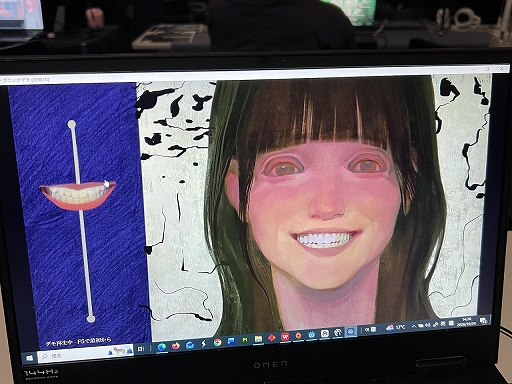Minimize the demo window

coord(474,69)
